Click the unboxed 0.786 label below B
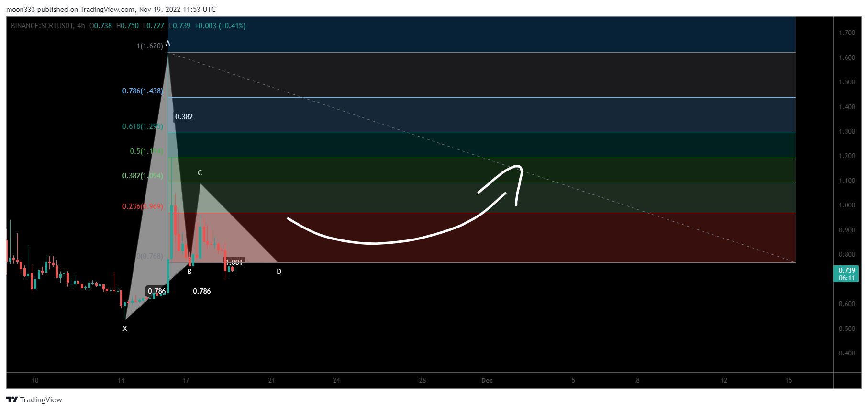The image size is (868, 410). pyautogui.click(x=202, y=291)
